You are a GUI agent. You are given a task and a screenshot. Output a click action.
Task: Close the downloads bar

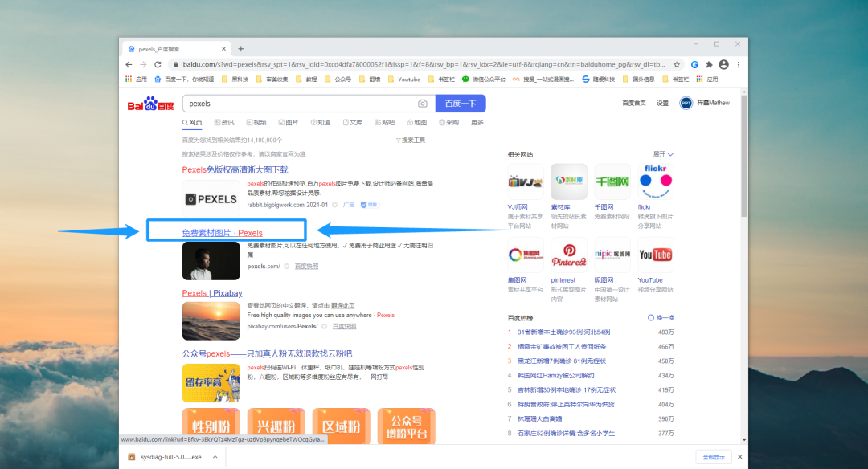[739, 457]
